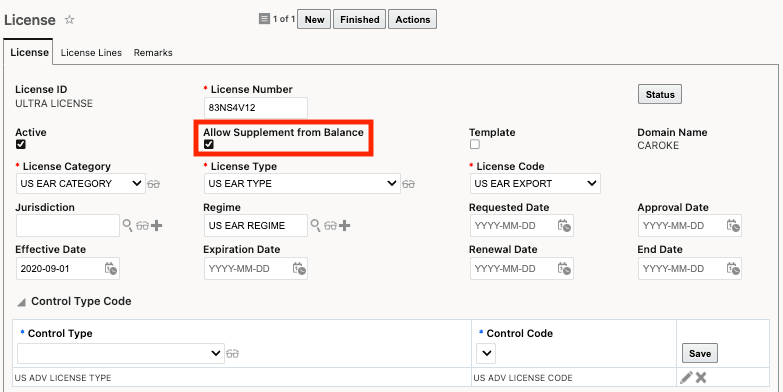Screen dimensions: 783x392
Task: Add new Jurisdiction with plus icon
Action: pyautogui.click(x=156, y=226)
